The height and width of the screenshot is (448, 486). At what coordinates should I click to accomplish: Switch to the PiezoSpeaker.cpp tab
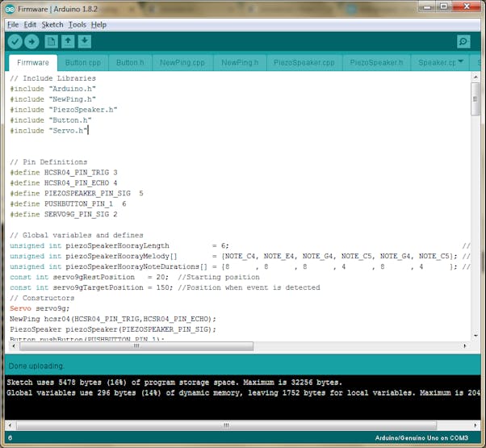[304, 63]
